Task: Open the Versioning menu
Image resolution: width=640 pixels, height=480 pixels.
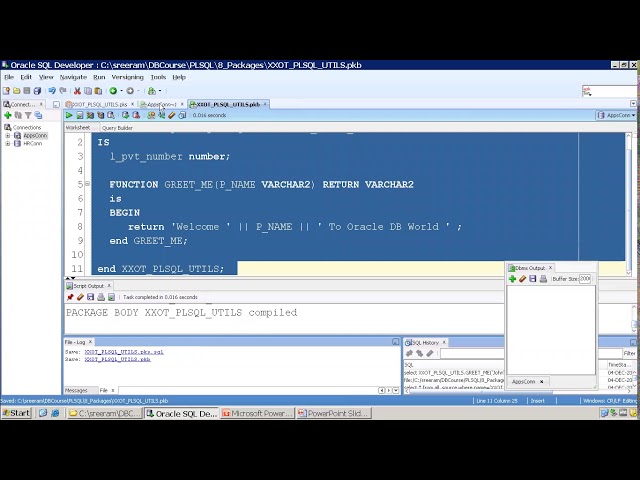Action: coord(127,77)
